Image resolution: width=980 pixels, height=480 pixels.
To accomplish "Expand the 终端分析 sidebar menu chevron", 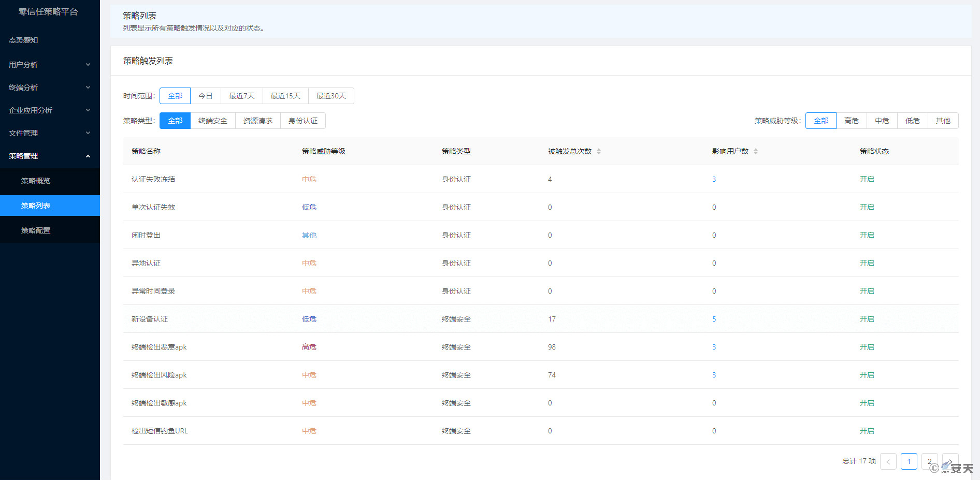I will (x=88, y=88).
